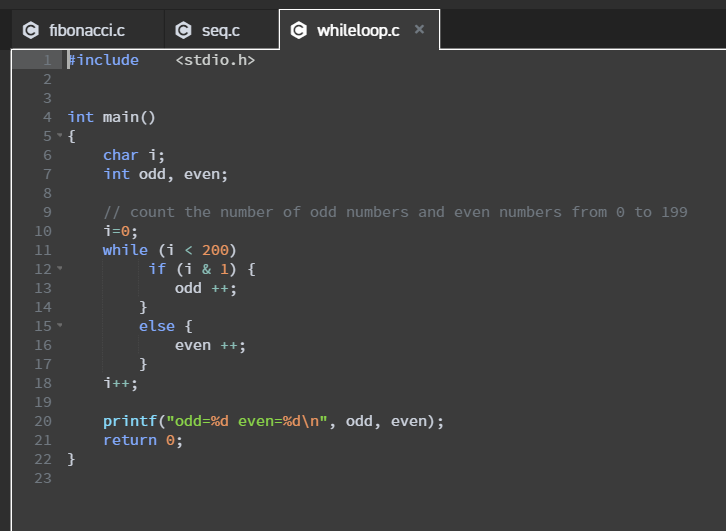Click on 'return' keyword on line 21
Image resolution: width=726 pixels, height=531 pixels.
point(130,440)
